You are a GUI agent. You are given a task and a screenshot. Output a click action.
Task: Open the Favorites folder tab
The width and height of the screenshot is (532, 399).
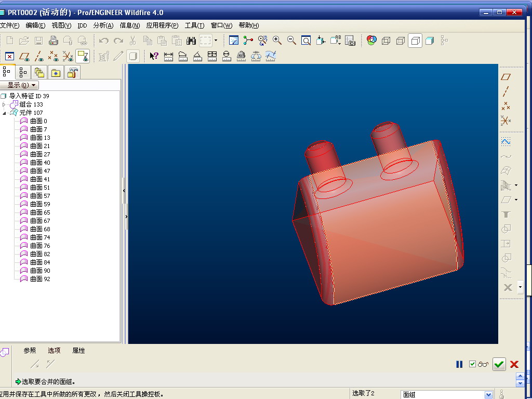[56, 72]
